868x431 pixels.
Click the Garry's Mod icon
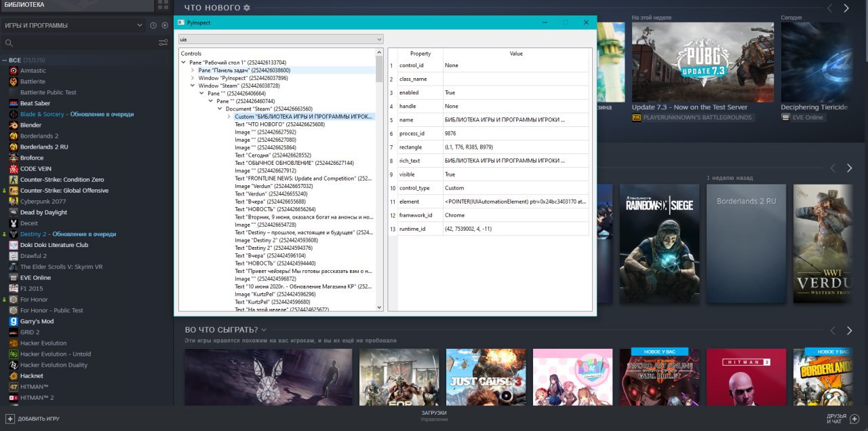14,321
